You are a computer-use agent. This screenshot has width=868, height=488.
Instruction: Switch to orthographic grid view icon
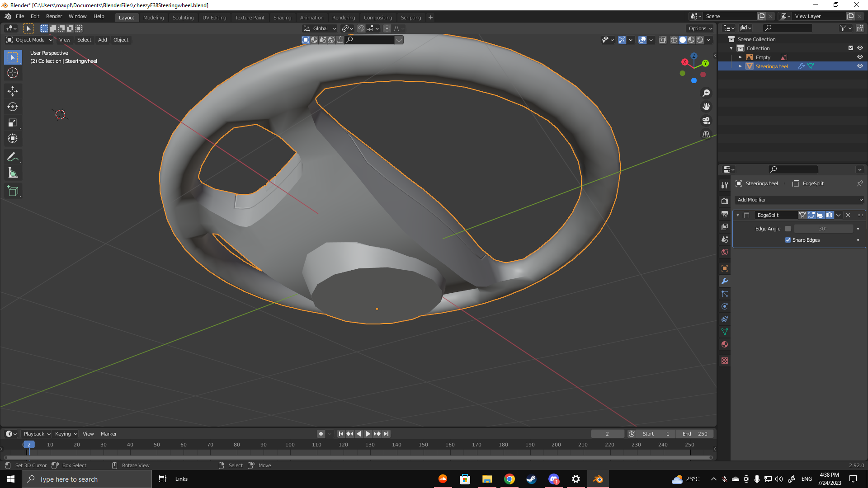pyautogui.click(x=706, y=135)
